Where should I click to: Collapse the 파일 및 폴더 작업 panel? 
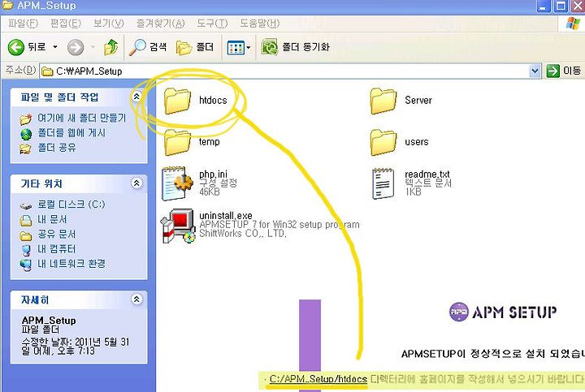click(x=136, y=97)
